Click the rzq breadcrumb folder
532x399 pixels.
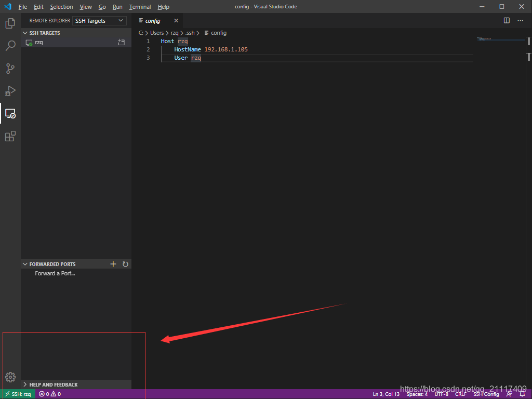coord(175,33)
